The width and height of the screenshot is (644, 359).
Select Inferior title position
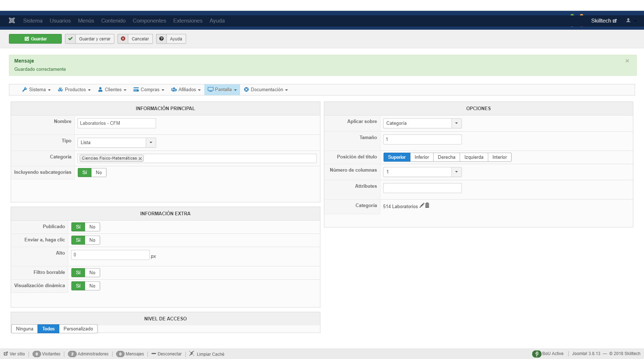pyautogui.click(x=422, y=157)
